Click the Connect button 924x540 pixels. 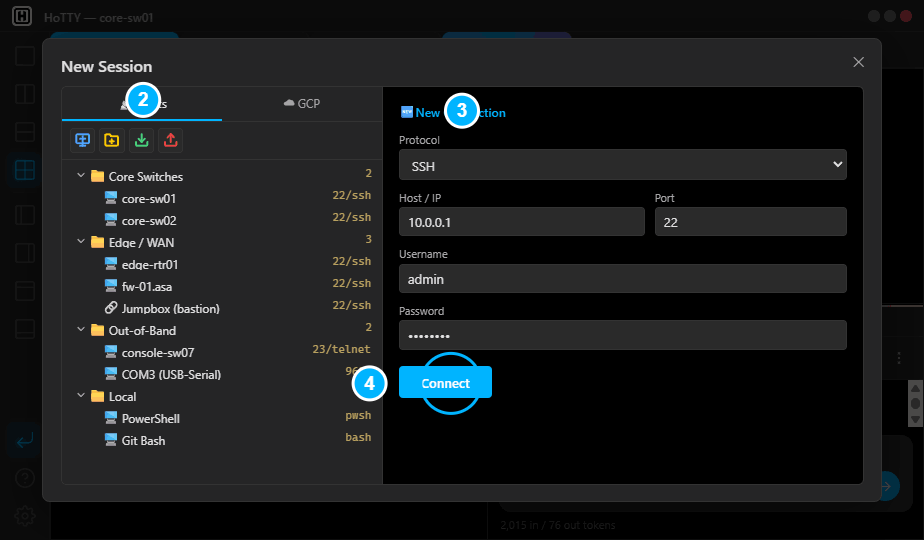pyautogui.click(x=446, y=383)
